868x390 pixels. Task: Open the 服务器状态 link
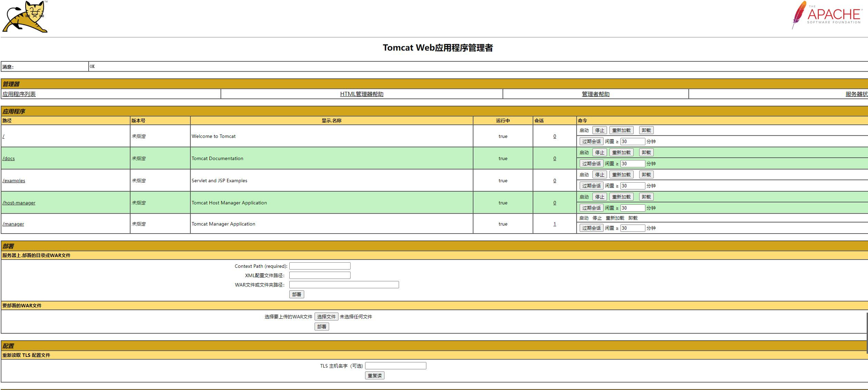856,94
